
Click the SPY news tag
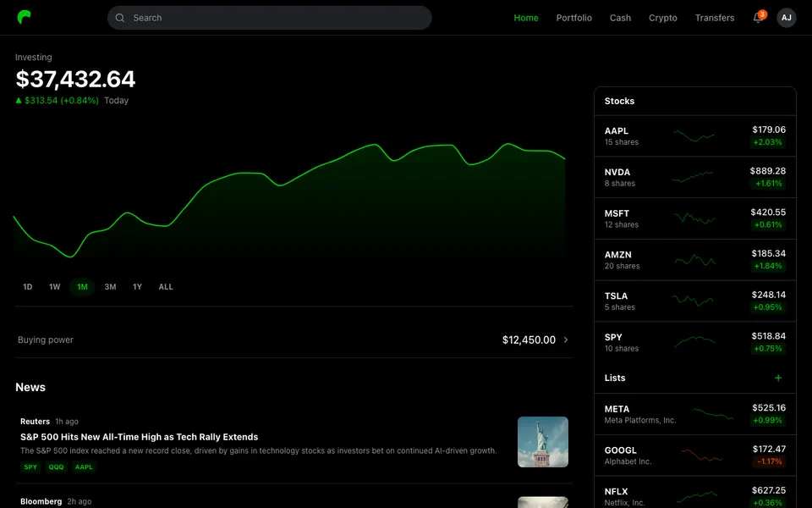[30, 467]
